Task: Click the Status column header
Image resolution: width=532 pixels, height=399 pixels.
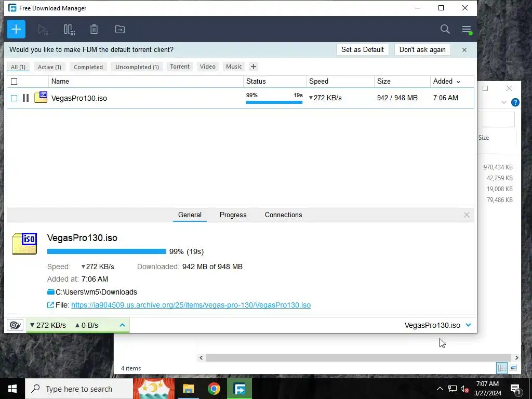Action: tap(275, 82)
